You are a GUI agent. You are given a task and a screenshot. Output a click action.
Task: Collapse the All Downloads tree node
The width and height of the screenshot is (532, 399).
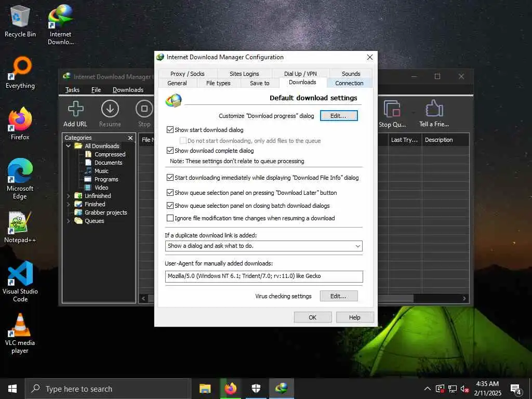click(69, 146)
